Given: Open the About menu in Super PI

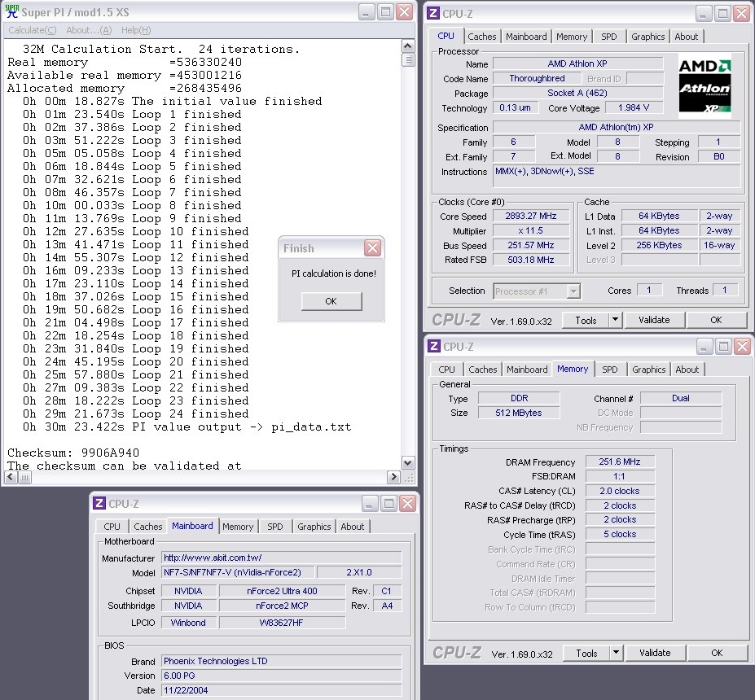Looking at the screenshot, I should [89, 30].
